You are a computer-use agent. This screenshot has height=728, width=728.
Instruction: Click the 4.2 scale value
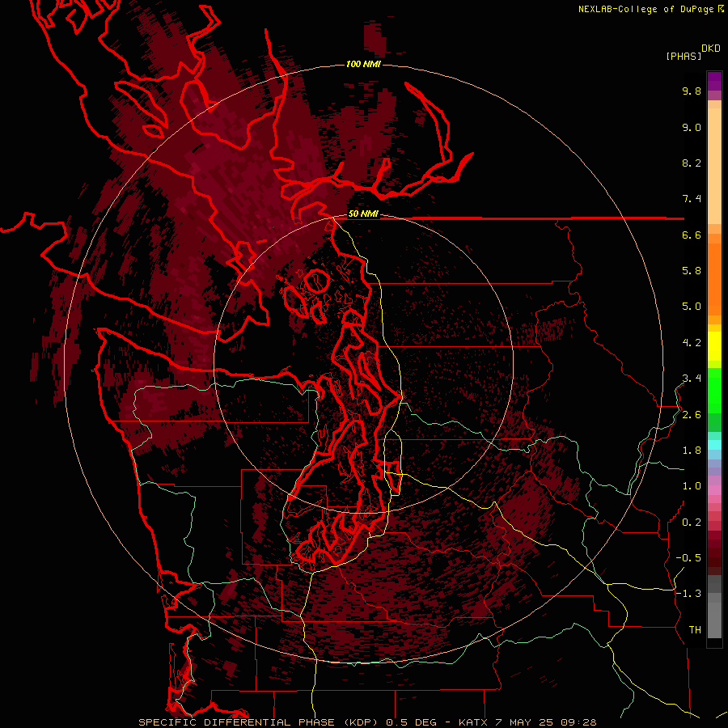coord(692,343)
